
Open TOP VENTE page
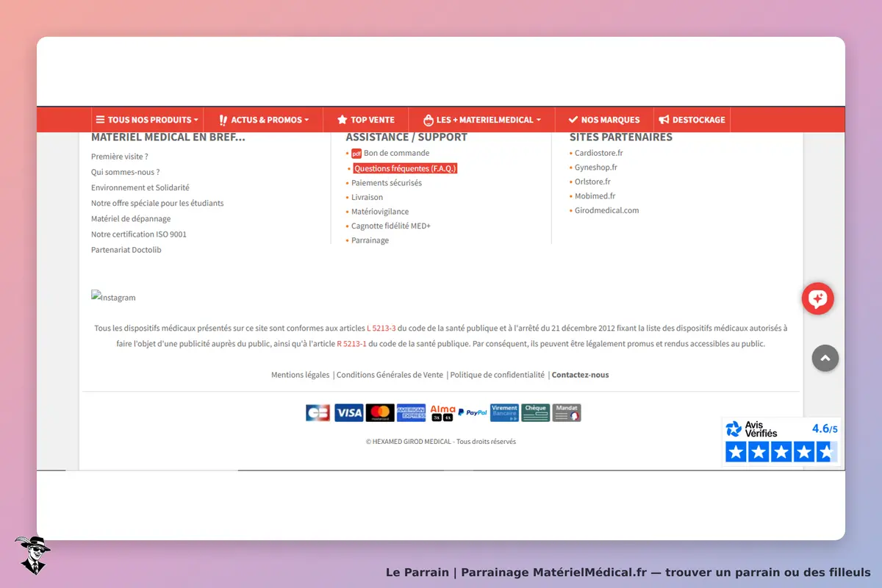(x=366, y=120)
